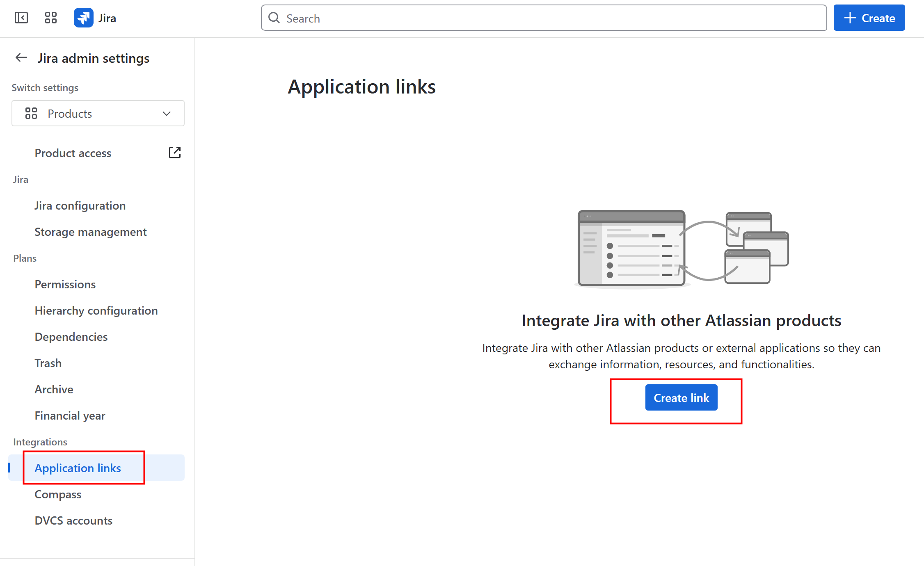This screenshot has height=566, width=924.
Task: Open Plans Permissions page
Action: coord(65,284)
